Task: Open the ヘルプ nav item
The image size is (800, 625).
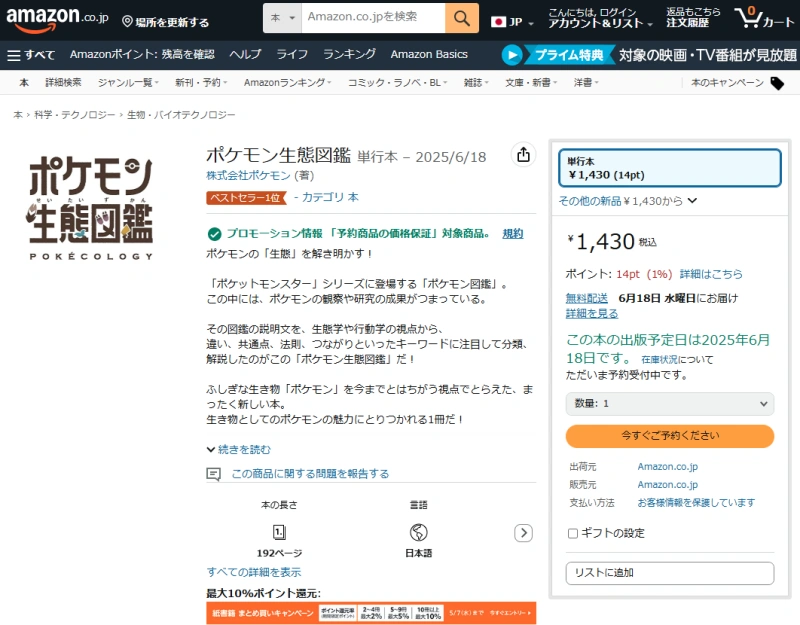Action: [245, 55]
